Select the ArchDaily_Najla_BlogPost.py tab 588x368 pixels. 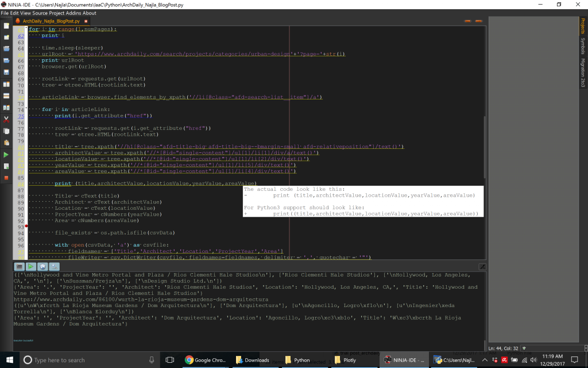click(x=51, y=21)
